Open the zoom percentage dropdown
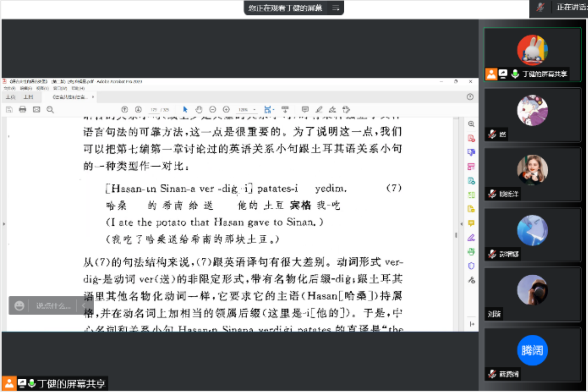Screen dimensions: 588x392 tap(254, 110)
